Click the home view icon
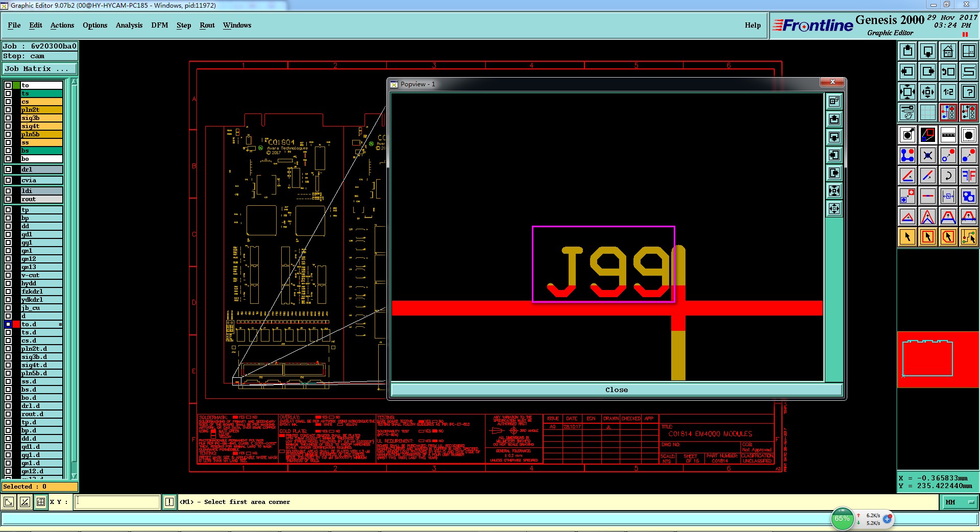Viewport: 980px width, 532px height. point(948,51)
